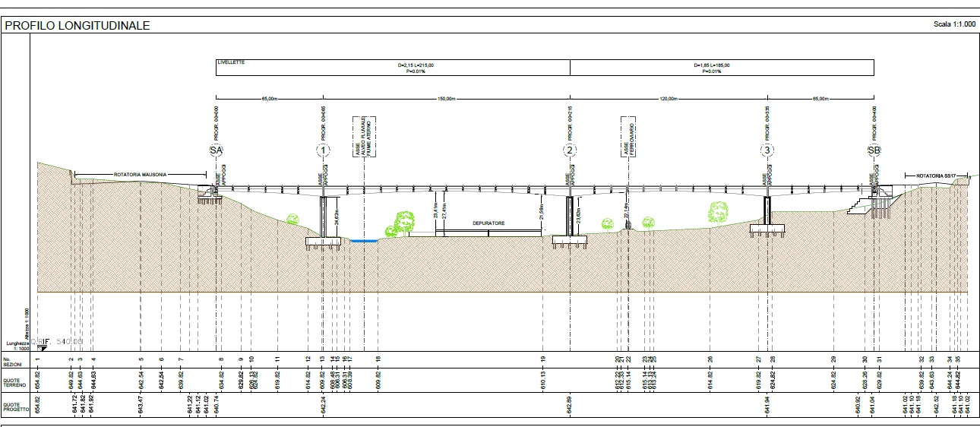Click the Fiume Aterno axis boxed label
This screenshot has height=427, width=980.
365,138
